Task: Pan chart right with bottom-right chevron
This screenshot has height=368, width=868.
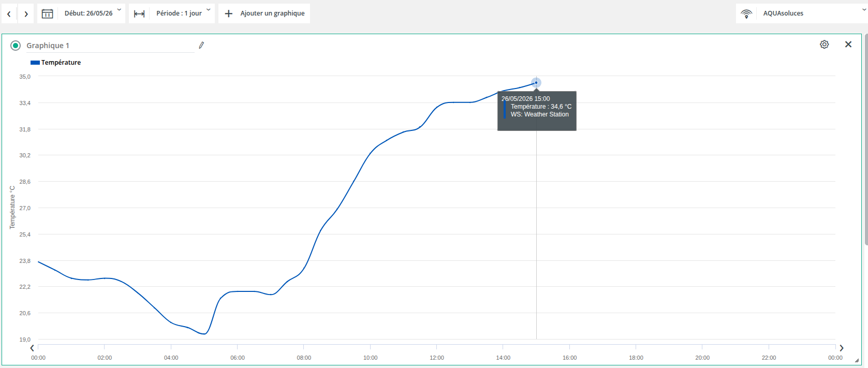Action: click(842, 348)
